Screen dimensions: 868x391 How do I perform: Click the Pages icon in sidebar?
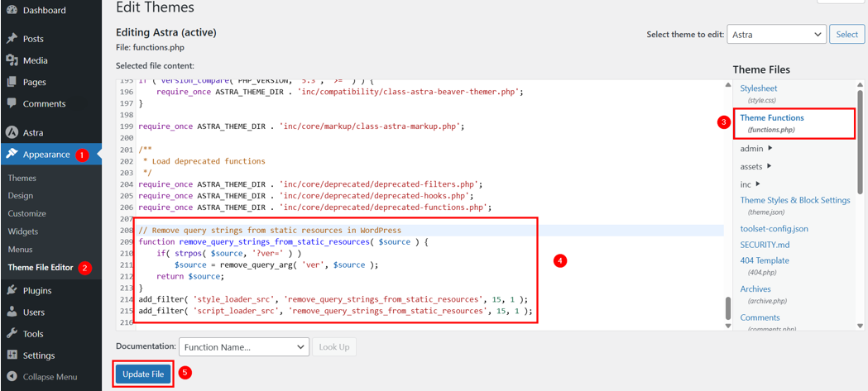tap(11, 82)
